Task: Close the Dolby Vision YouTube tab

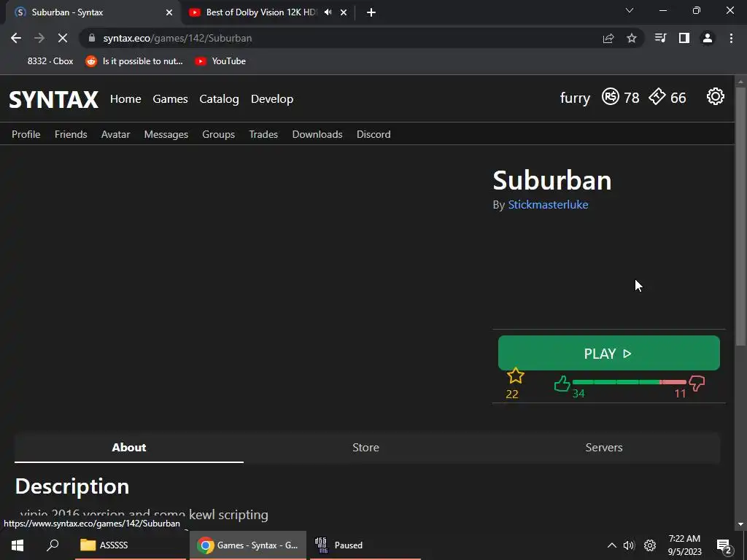Action: pyautogui.click(x=344, y=12)
